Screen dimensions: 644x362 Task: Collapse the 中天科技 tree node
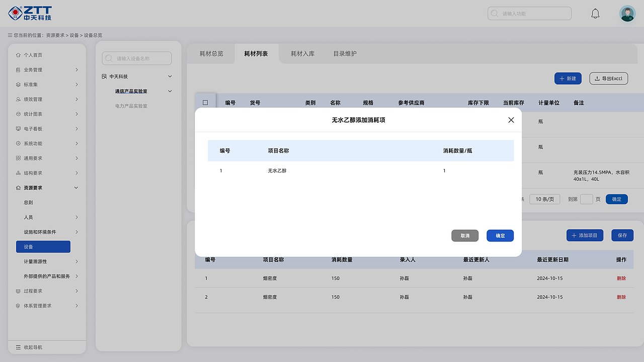coord(170,76)
